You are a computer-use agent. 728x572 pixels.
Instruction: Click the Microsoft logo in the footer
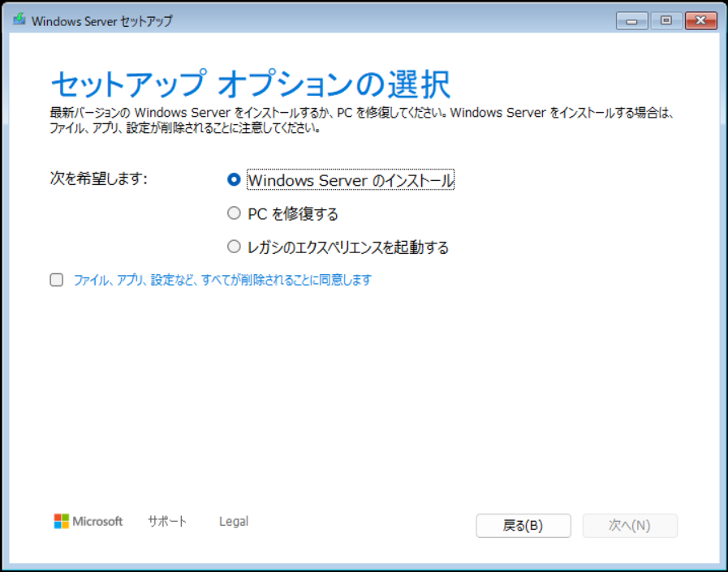pos(88,522)
